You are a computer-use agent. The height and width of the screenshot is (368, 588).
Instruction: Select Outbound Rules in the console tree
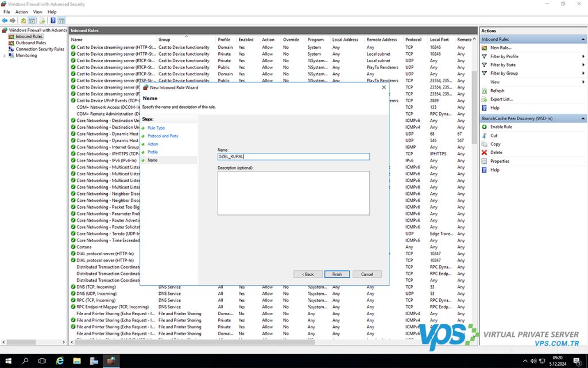pos(31,43)
